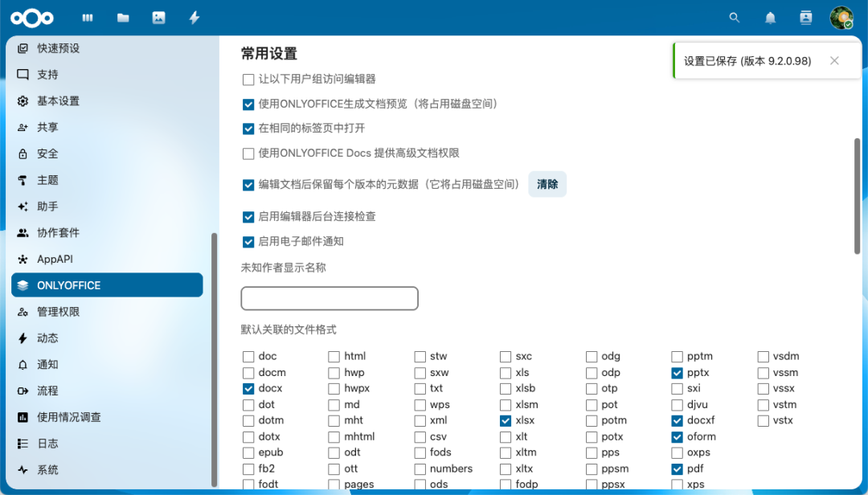Click the 未知作者显示名称 input field
868x495 pixels.
329,298
